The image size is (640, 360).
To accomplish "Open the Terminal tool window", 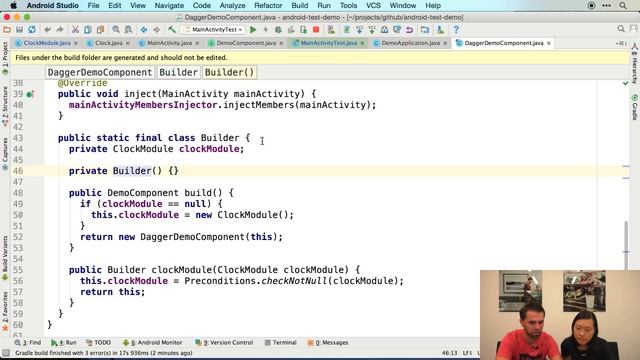I will [281, 342].
